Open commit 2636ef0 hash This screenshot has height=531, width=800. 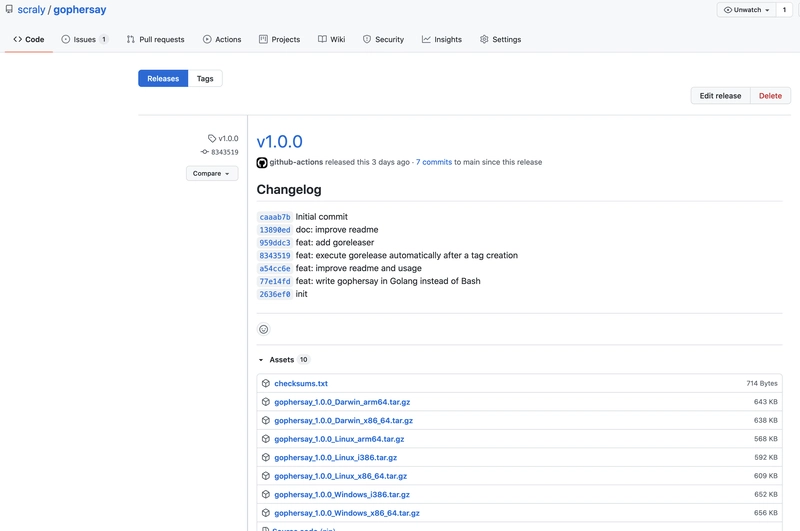[x=274, y=294]
